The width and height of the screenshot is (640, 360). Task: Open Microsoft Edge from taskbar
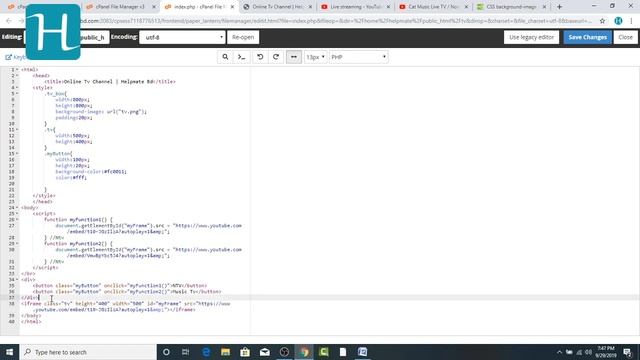coord(206,352)
